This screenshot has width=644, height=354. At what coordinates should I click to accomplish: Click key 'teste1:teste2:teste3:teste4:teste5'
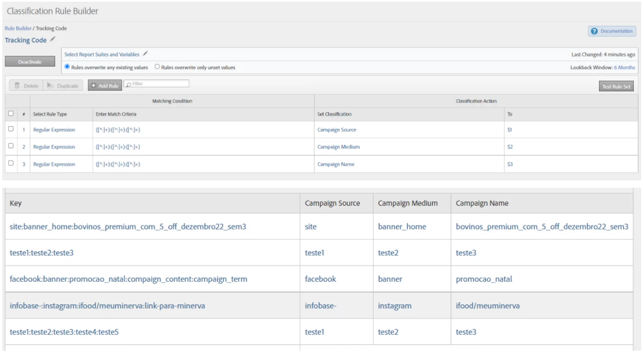[x=64, y=332]
